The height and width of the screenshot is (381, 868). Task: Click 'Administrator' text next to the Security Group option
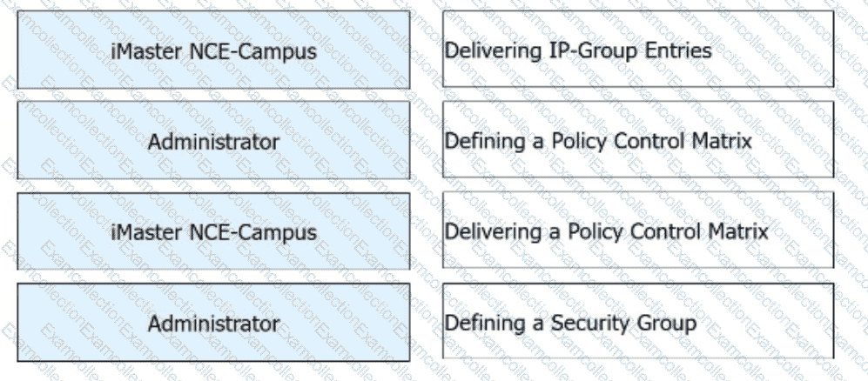coord(213,324)
